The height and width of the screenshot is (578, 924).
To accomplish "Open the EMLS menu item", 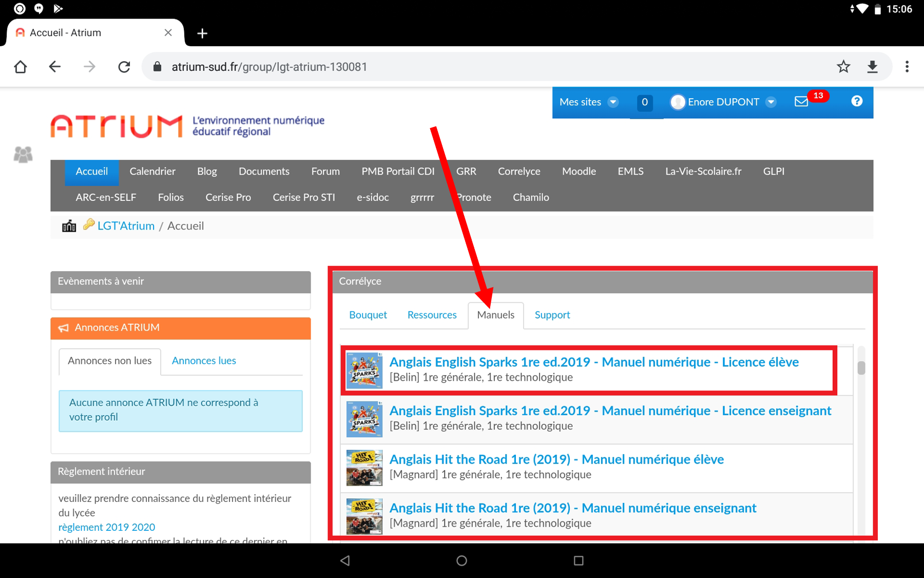I will pos(630,172).
